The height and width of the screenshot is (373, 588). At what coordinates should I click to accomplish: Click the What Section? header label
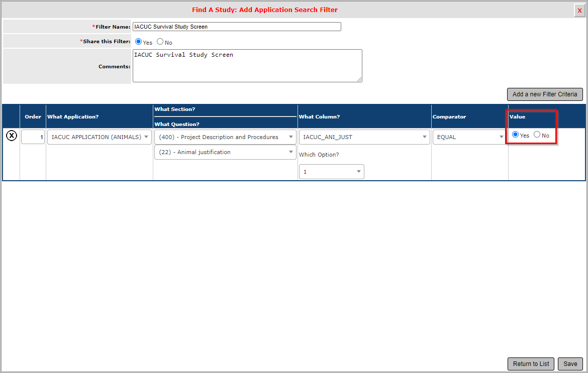175,109
